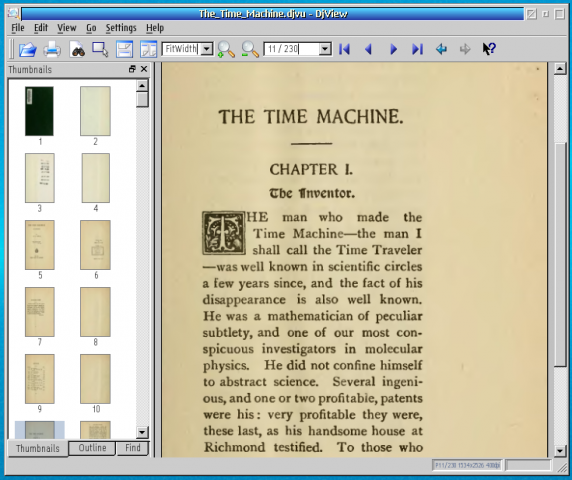The height and width of the screenshot is (480, 572).
Task: Switch to the Find tab
Action: [x=133, y=448]
